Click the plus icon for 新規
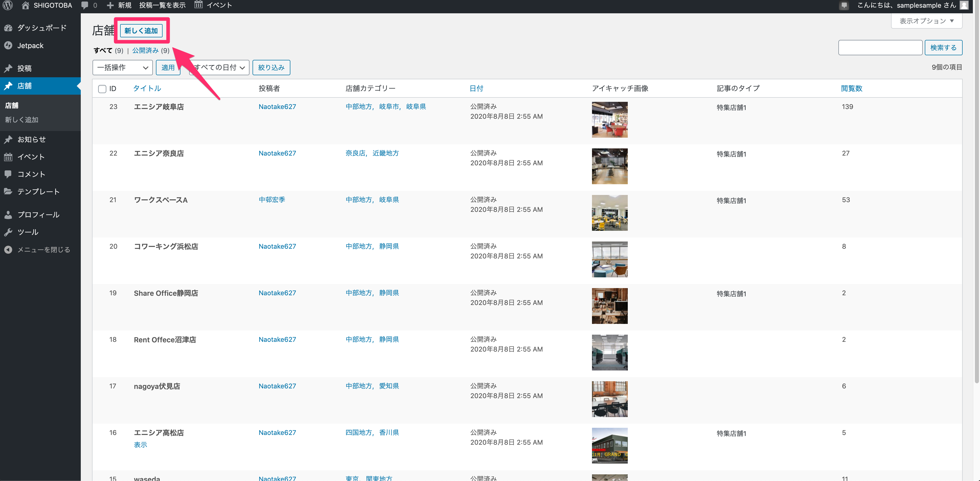 [110, 5]
